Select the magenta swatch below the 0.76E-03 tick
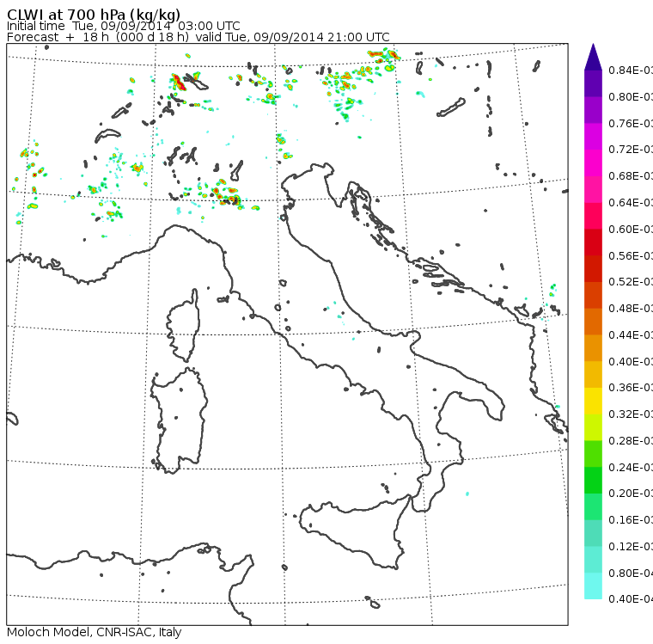653x644 pixels. pos(593,137)
